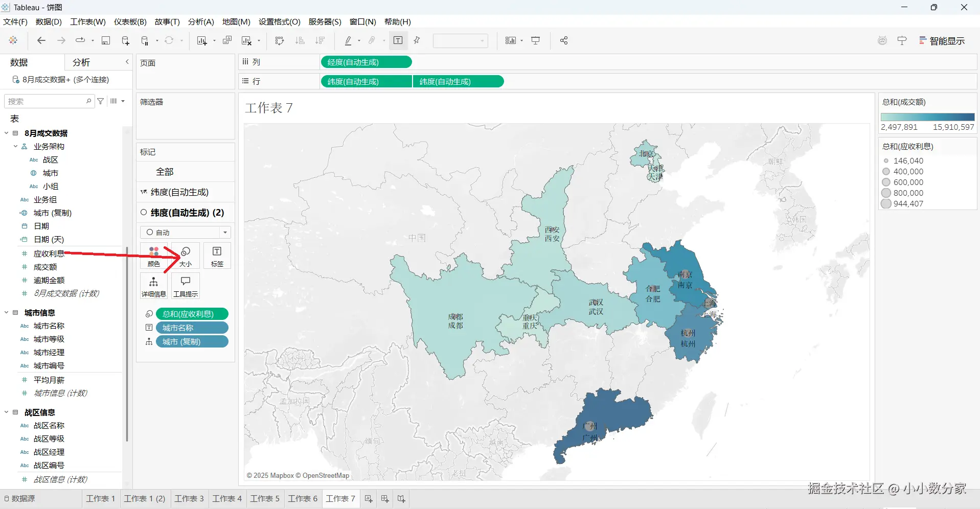Image resolution: width=980 pixels, height=509 pixels.
Task: Open the 数据(D) menu
Action: coord(49,21)
